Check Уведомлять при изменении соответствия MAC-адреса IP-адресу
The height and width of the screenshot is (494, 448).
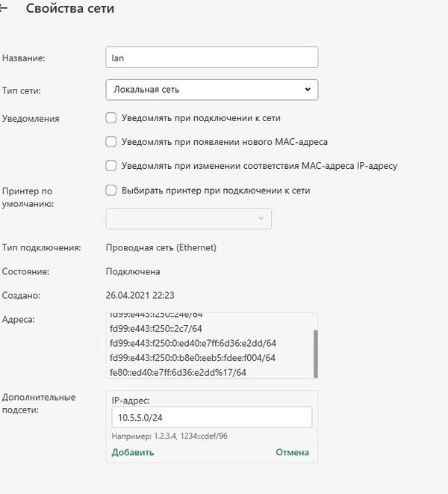(x=111, y=165)
